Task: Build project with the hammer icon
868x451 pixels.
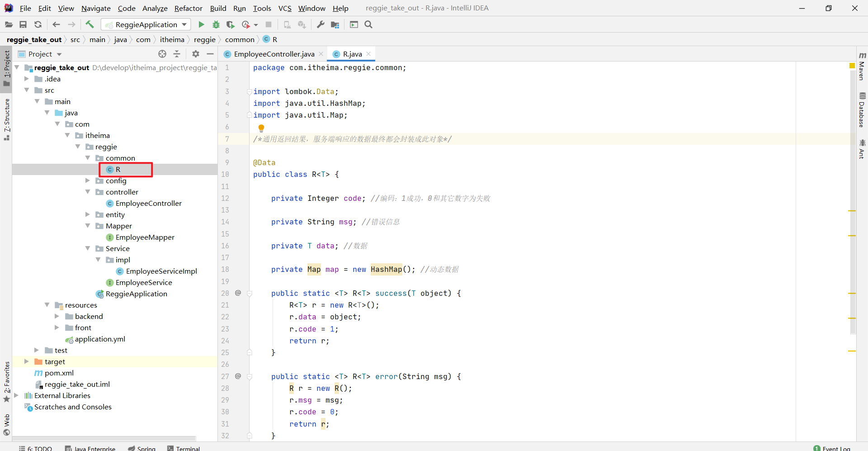Action: click(x=90, y=24)
